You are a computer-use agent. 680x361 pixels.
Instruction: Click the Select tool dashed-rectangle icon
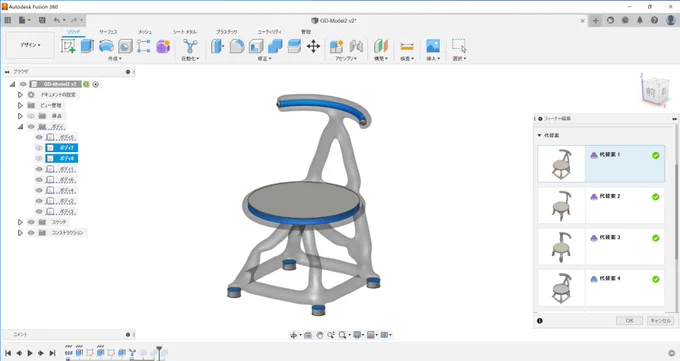459,46
